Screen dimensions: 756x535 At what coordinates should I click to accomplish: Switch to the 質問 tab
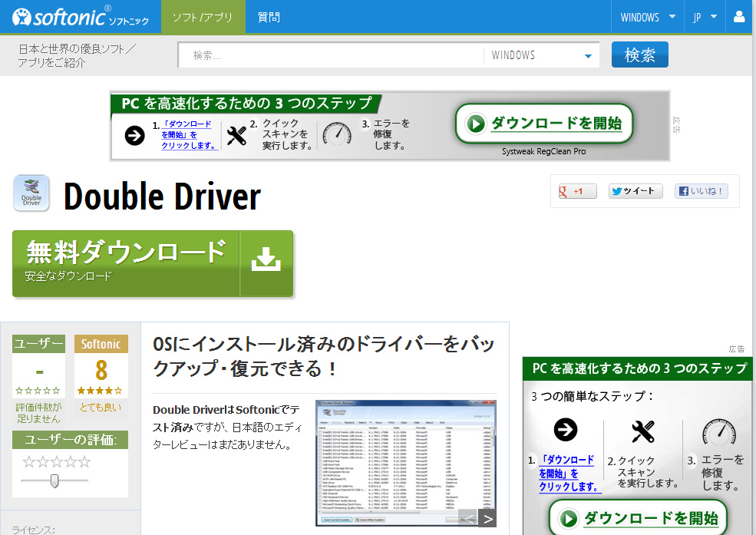[x=271, y=15]
